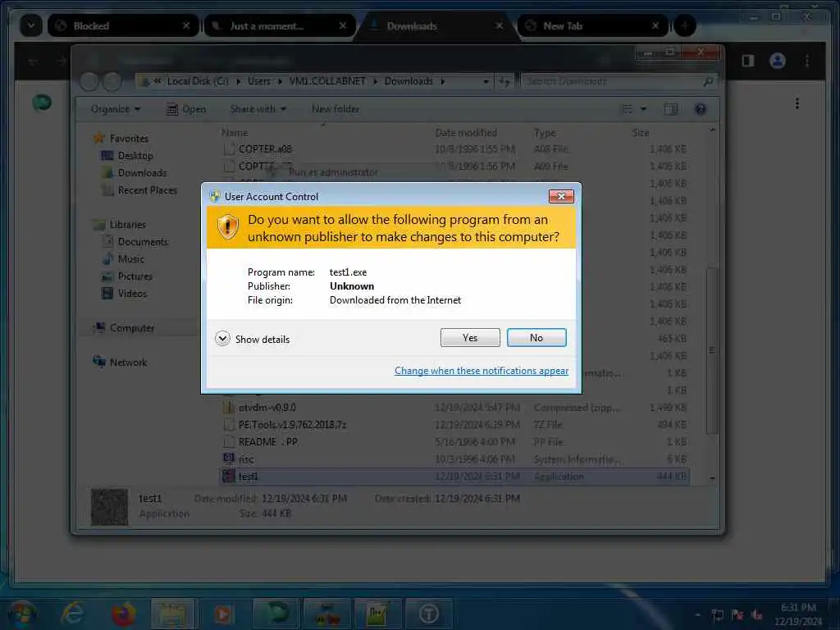Screen dimensions: 840x630
Task: Select Network in navigation pane
Action: [x=128, y=362]
